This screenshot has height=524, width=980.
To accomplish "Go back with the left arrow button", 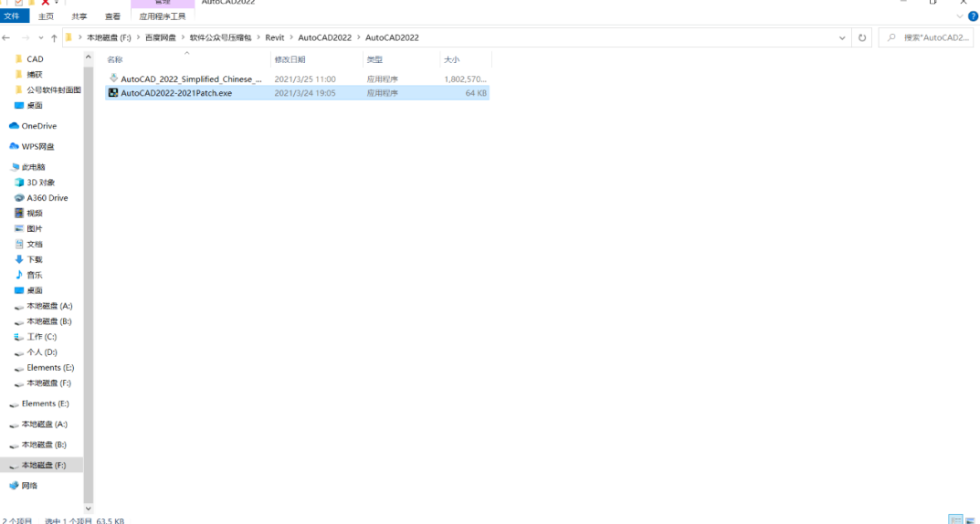I will click(6, 38).
